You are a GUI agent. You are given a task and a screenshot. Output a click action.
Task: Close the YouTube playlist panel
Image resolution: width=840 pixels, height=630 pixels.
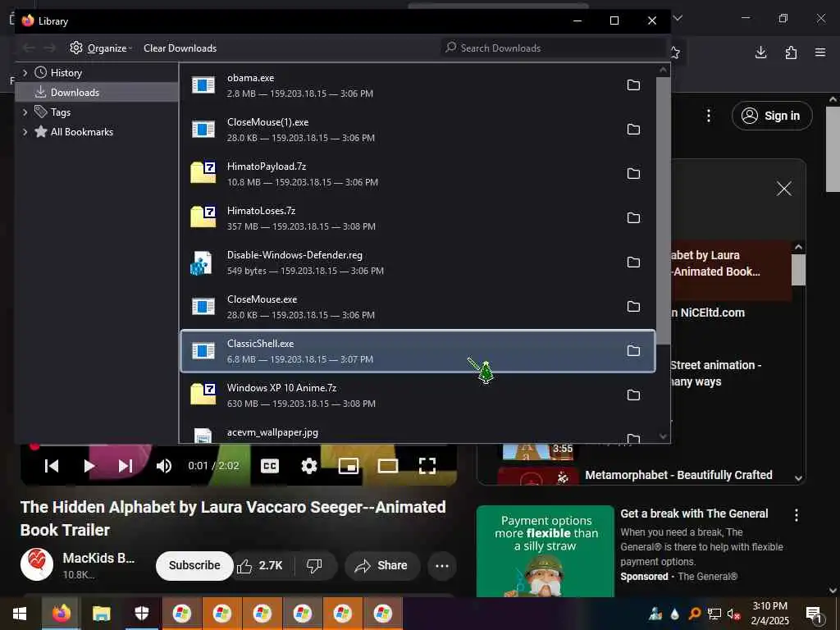(783, 189)
